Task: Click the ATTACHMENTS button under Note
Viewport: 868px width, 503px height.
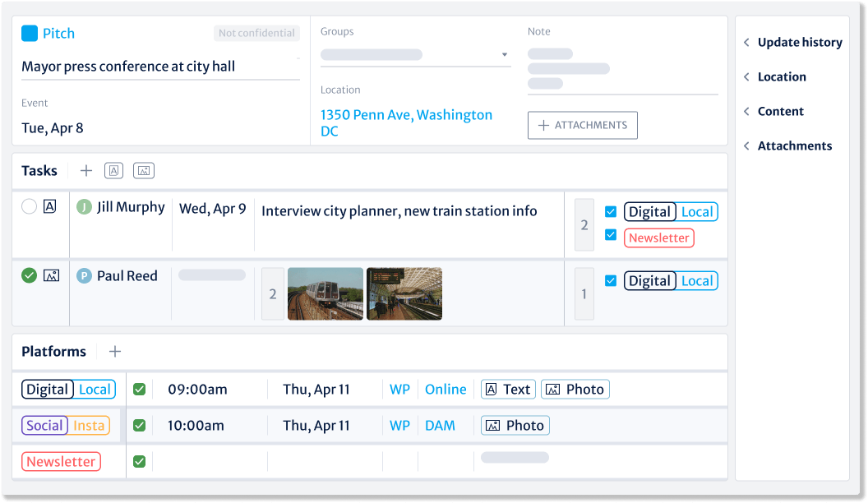Action: (x=582, y=125)
